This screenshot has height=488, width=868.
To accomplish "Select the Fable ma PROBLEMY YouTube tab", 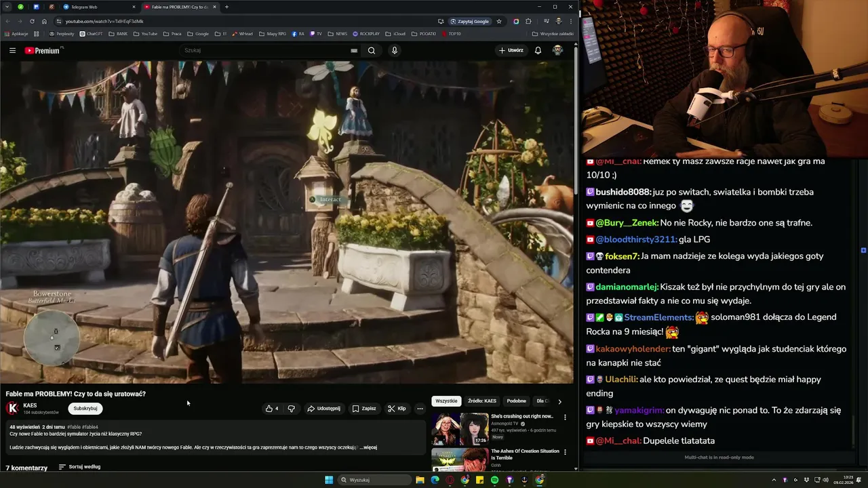I will [x=180, y=7].
